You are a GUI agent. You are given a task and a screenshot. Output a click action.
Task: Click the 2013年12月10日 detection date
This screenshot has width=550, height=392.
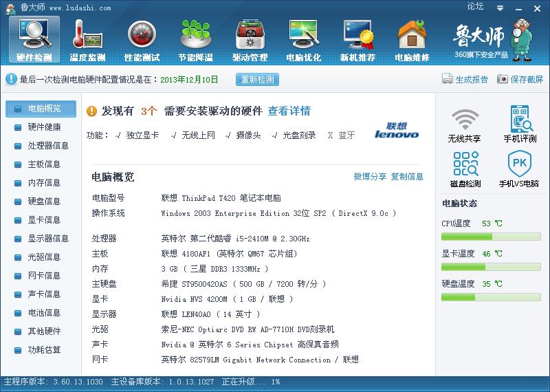pos(189,79)
